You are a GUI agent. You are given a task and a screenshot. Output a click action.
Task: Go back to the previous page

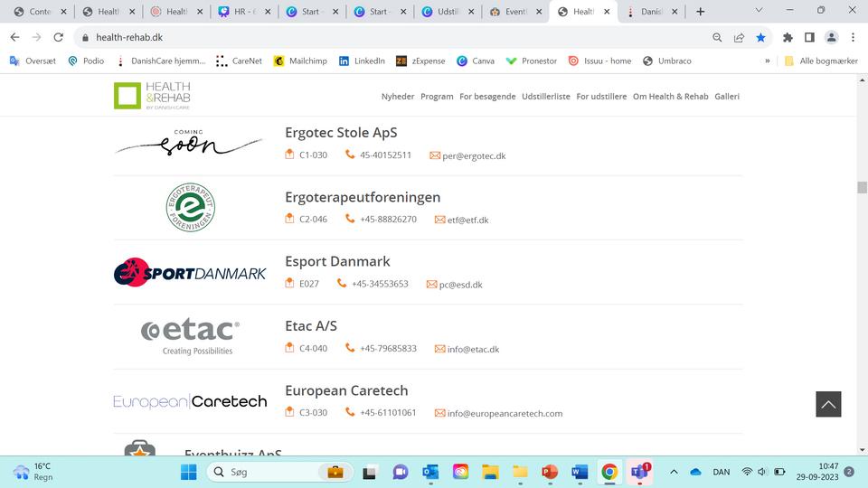(x=15, y=37)
